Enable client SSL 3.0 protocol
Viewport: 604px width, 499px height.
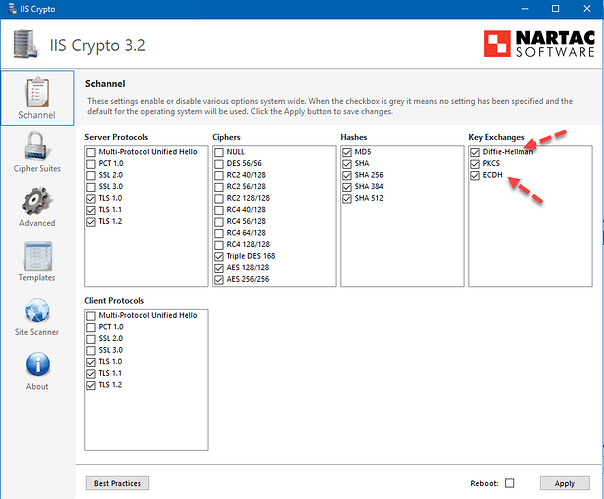91,350
